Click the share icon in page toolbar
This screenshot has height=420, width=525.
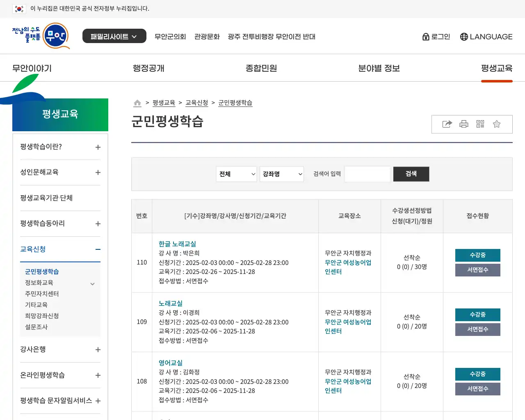coord(447,124)
